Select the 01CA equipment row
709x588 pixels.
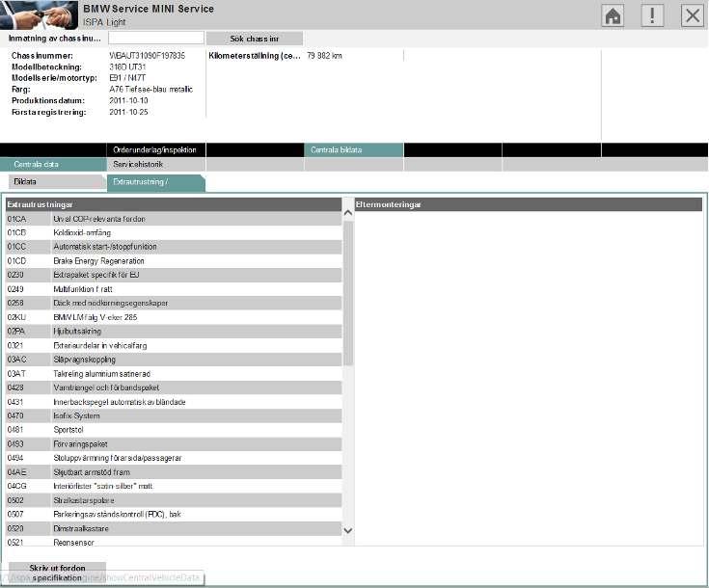(x=174, y=219)
